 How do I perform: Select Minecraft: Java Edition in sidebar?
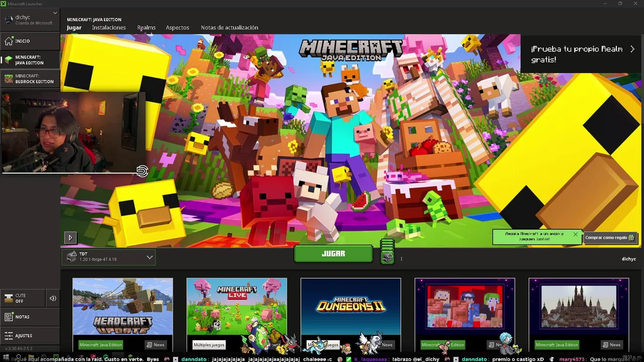coord(30,60)
